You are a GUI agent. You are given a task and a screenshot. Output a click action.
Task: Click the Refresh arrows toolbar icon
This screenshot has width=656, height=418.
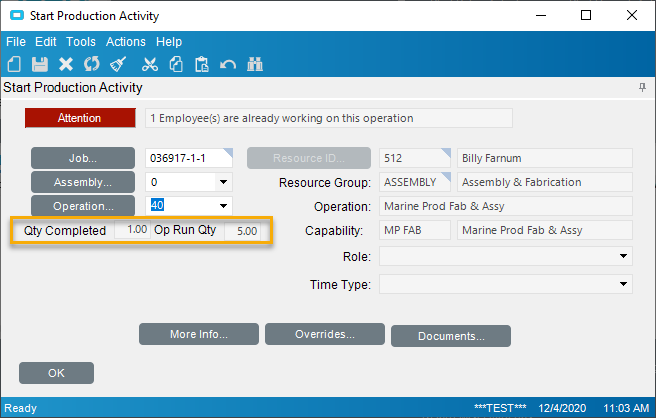pyautogui.click(x=92, y=64)
